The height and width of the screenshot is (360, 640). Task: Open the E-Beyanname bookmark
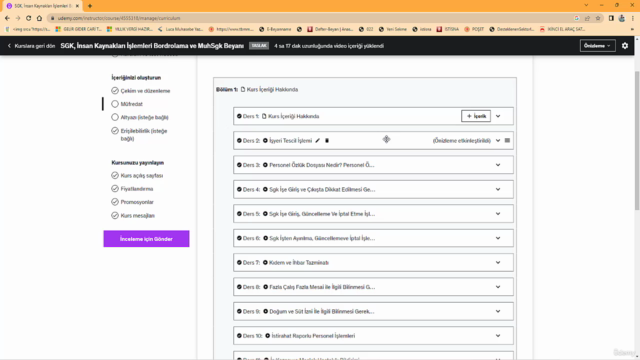pyautogui.click(x=276, y=29)
